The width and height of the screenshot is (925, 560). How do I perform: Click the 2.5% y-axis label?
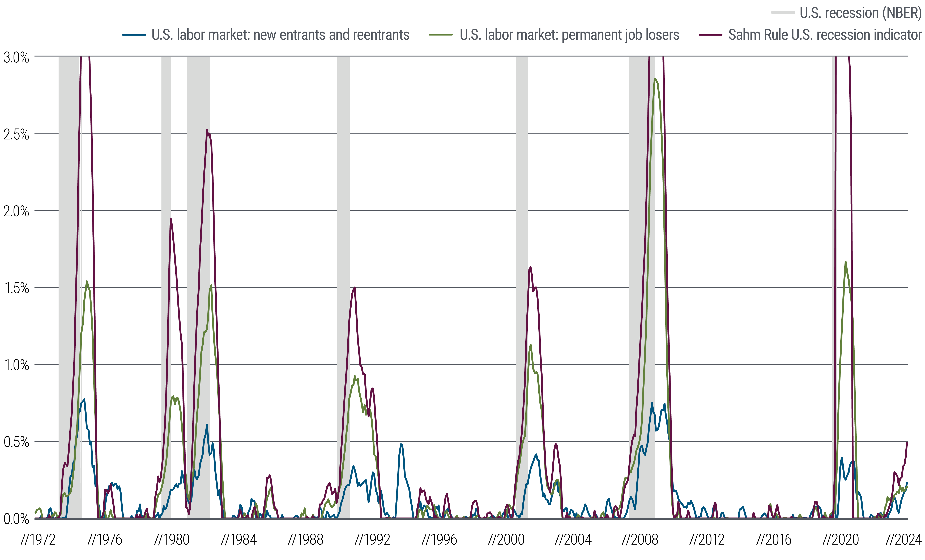(16, 134)
